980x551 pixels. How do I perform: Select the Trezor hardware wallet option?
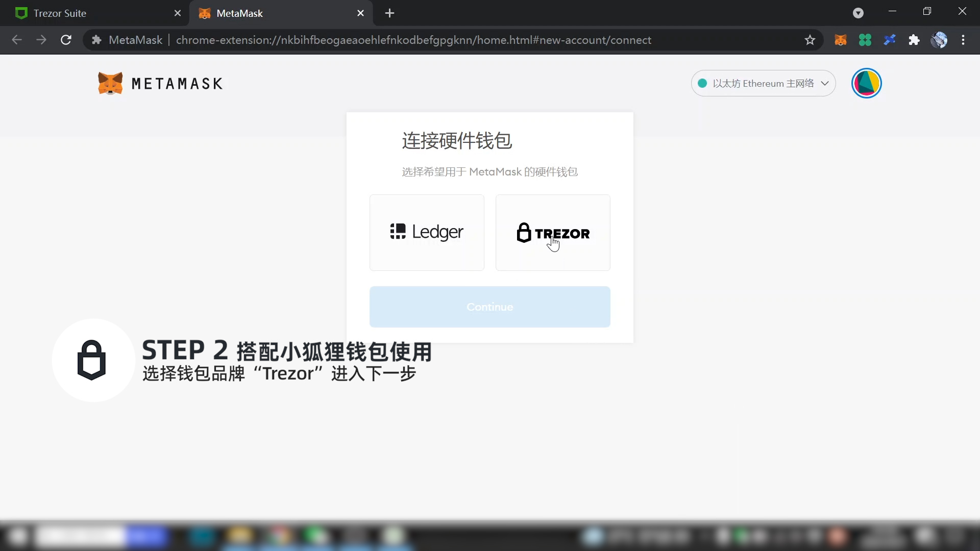point(553,233)
